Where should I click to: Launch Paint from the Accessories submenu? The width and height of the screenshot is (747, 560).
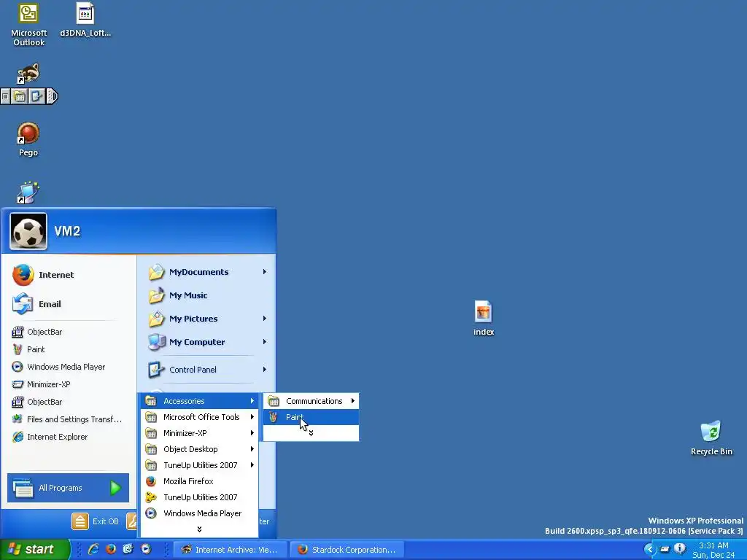(311, 417)
